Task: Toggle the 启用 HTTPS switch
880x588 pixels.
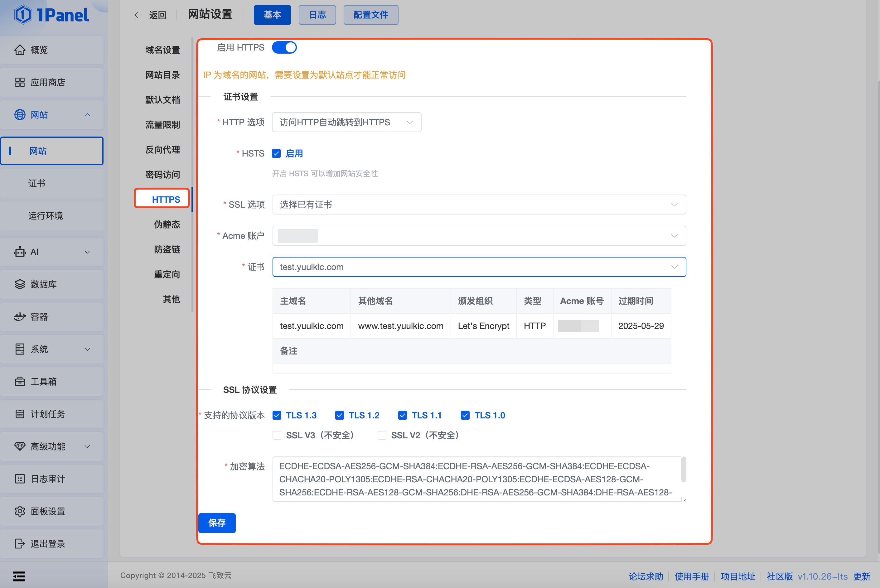Action: [x=284, y=48]
